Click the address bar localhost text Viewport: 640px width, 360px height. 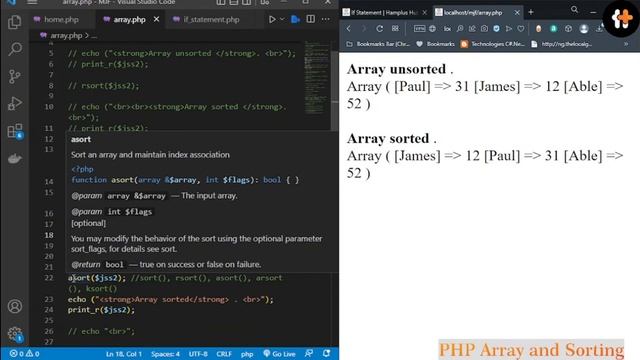pos(447,29)
